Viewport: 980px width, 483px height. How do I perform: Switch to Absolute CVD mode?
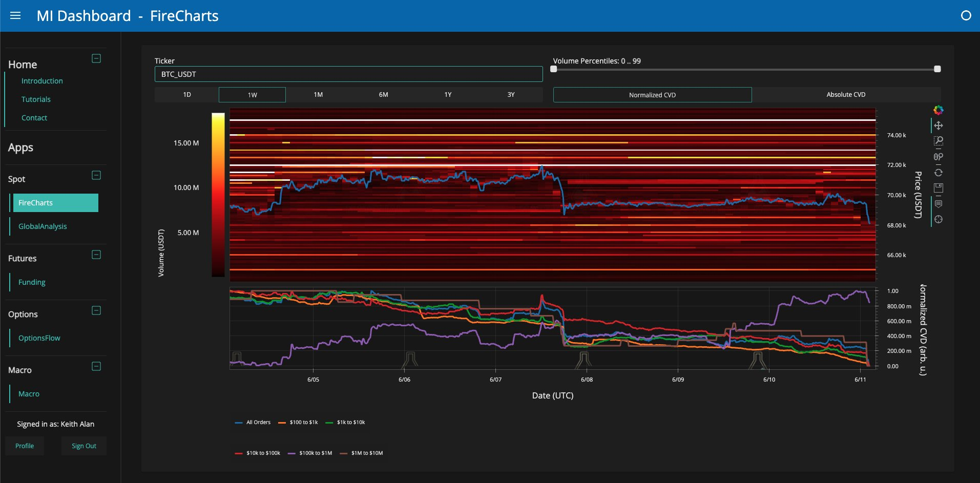845,95
